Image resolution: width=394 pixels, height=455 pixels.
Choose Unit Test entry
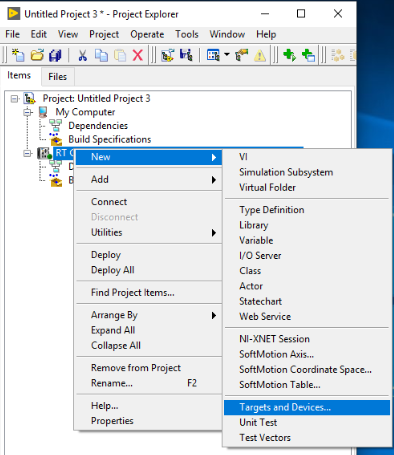click(307, 423)
